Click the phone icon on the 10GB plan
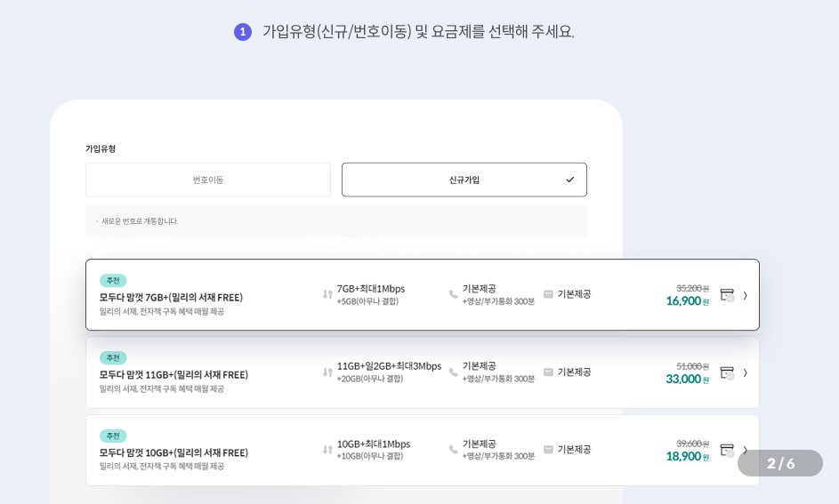 pos(453,450)
